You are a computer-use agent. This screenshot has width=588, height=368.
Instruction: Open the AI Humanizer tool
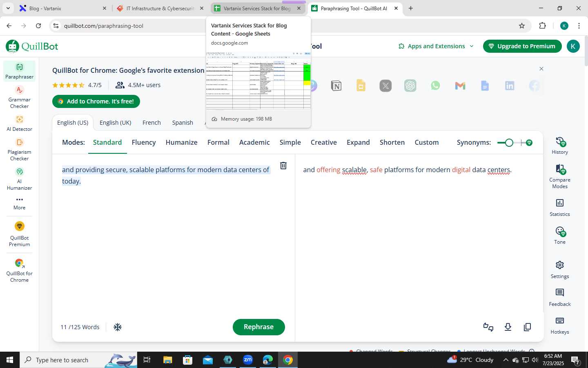(19, 179)
